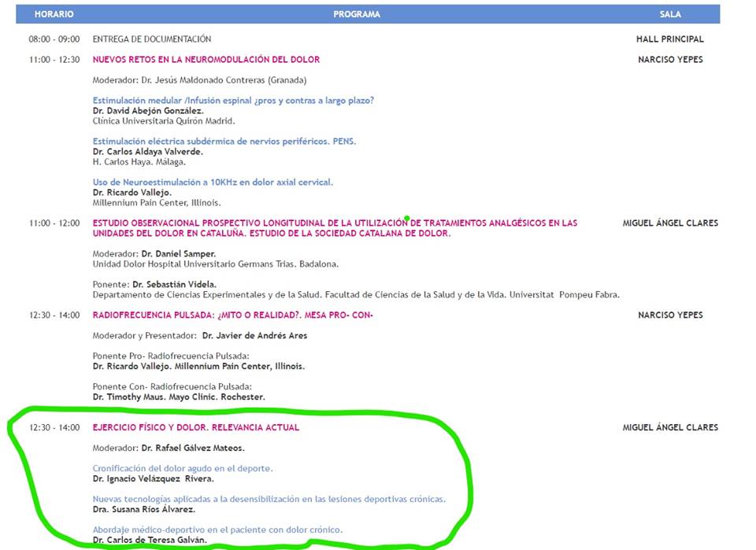Click ENTREGA DE DOCUMENTACIÓN entry

pyautogui.click(x=152, y=39)
